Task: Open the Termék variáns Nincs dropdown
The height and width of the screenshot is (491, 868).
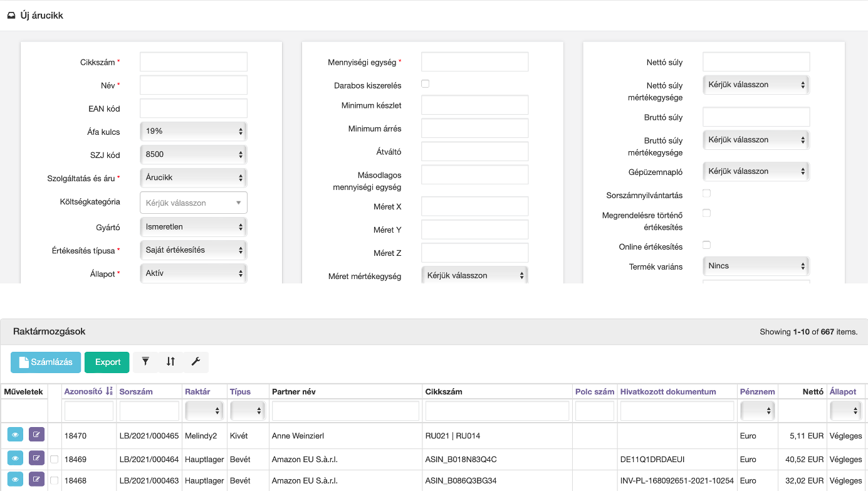Action: tap(756, 266)
